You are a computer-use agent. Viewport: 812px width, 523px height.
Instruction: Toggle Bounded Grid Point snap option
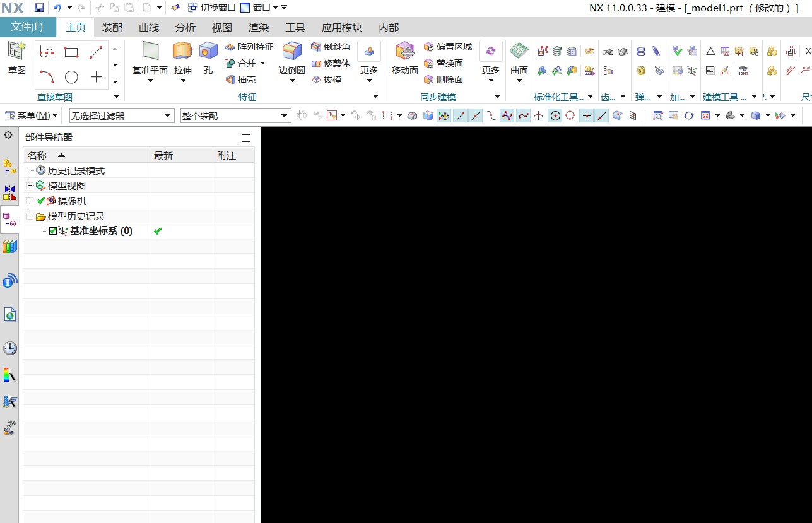[633, 115]
